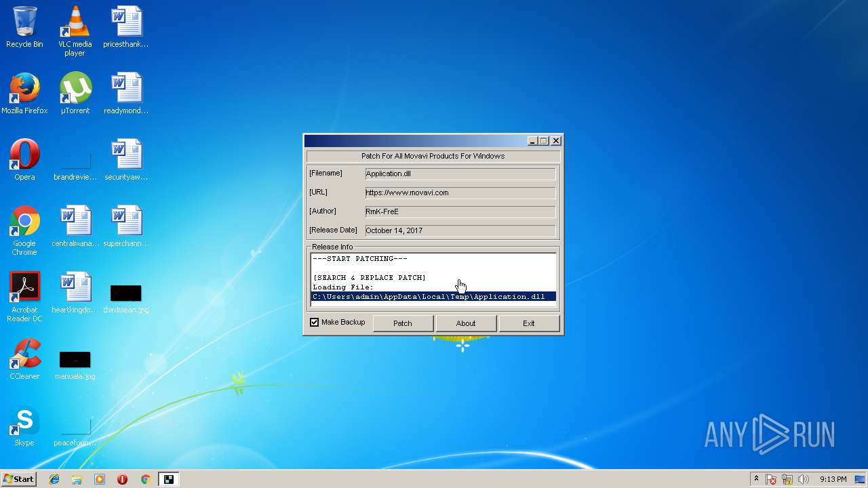Close the patcher window
This screenshot has height=488, width=868.
[x=556, y=141]
